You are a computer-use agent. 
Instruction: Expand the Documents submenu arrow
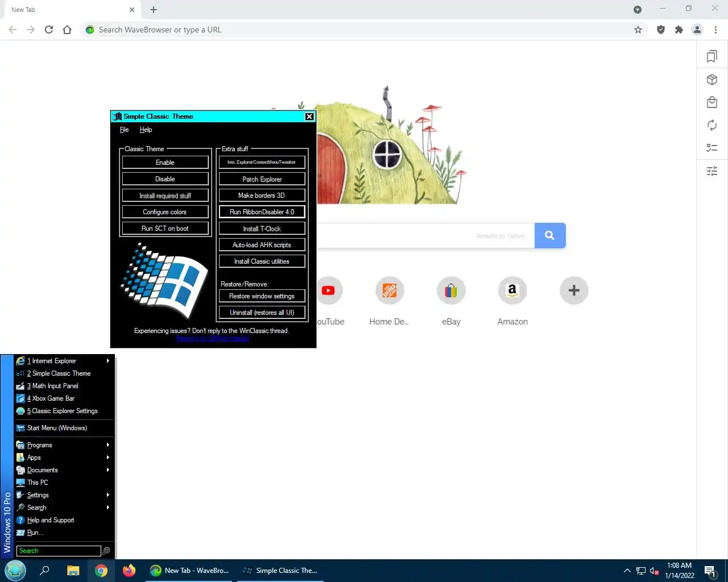tap(107, 470)
